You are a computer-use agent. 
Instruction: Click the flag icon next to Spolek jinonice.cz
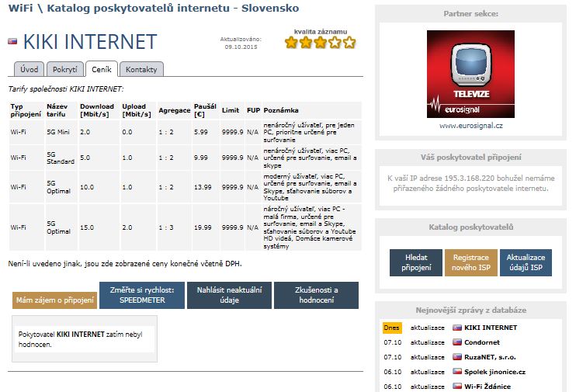(x=457, y=372)
